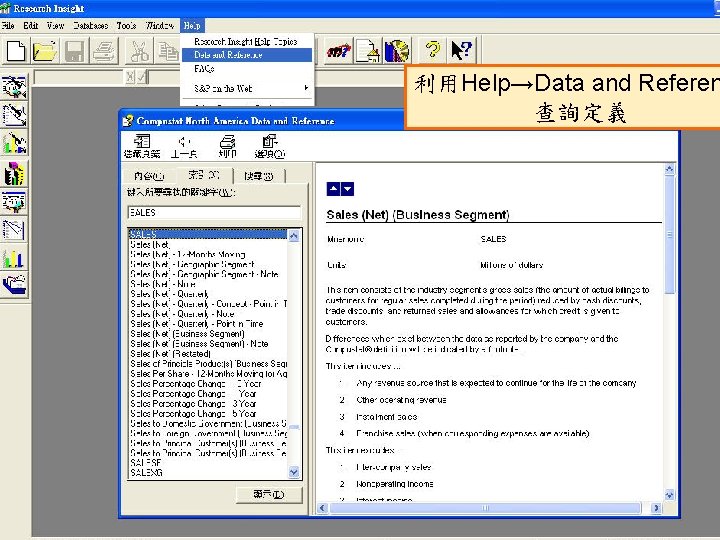
Task: Click content pane scroll up arrow
Action: [x=669, y=169]
